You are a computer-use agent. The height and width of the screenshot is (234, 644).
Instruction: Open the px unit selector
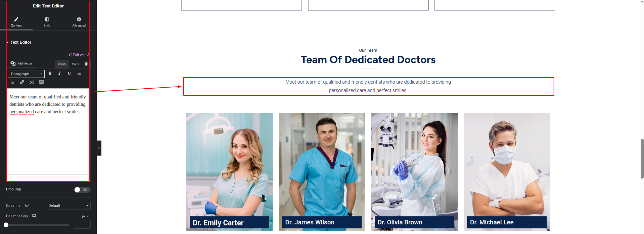pos(85,216)
